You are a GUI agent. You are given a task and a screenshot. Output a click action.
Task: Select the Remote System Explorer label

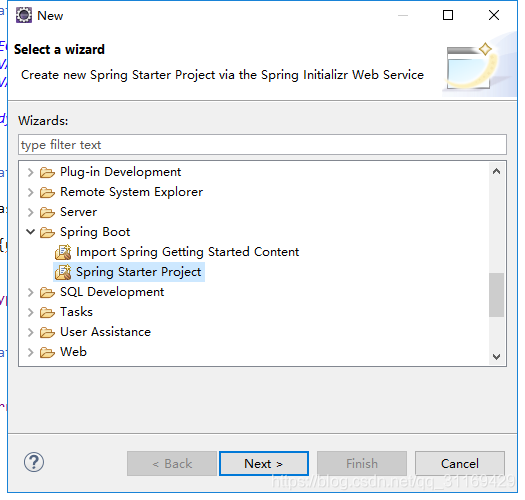(132, 192)
